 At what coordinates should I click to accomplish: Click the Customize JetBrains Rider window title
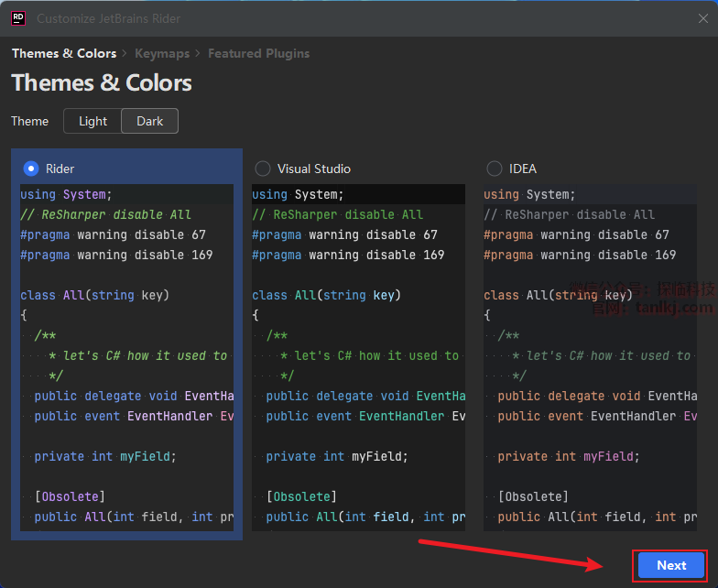tap(108, 18)
